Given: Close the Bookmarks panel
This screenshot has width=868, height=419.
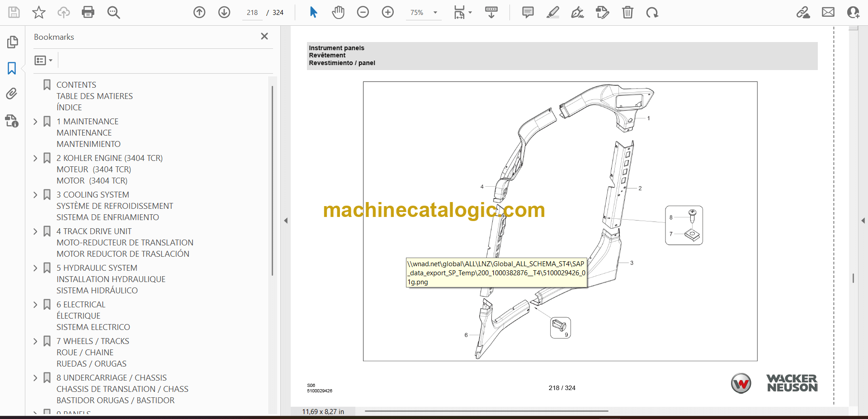Looking at the screenshot, I should [x=264, y=36].
